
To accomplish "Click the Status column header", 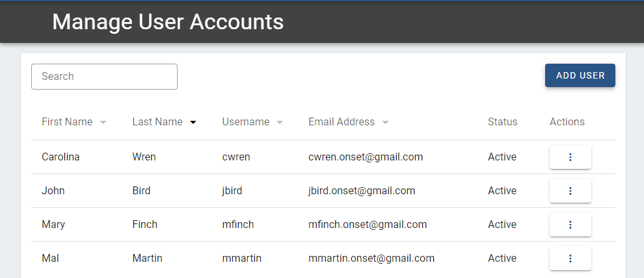I will (502, 121).
